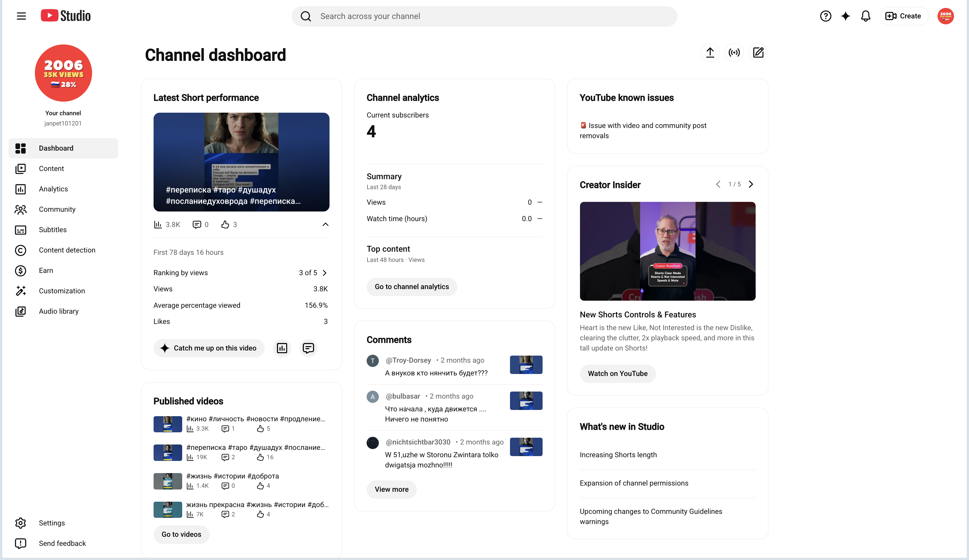Viewport: 969px width, 560px height.
Task: Open Ranking by views 3 of 5 arrow
Action: tap(324, 273)
